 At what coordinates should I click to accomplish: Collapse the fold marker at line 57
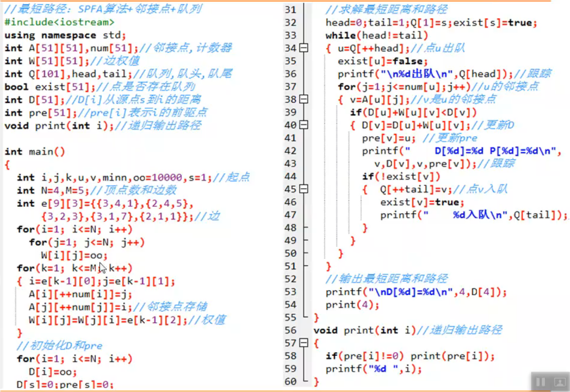coord(304,343)
